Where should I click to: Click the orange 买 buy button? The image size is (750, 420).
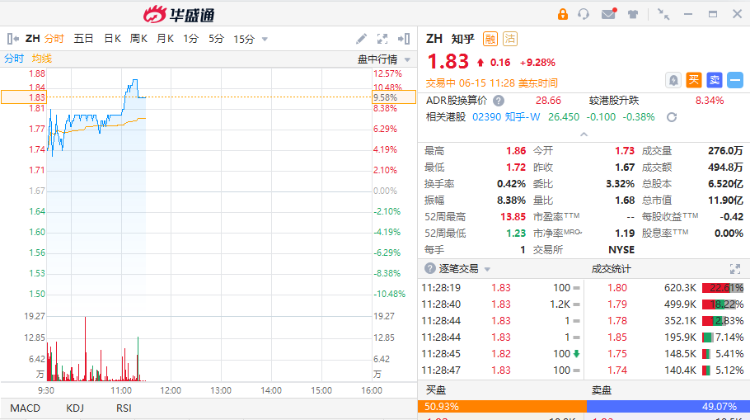(x=694, y=80)
